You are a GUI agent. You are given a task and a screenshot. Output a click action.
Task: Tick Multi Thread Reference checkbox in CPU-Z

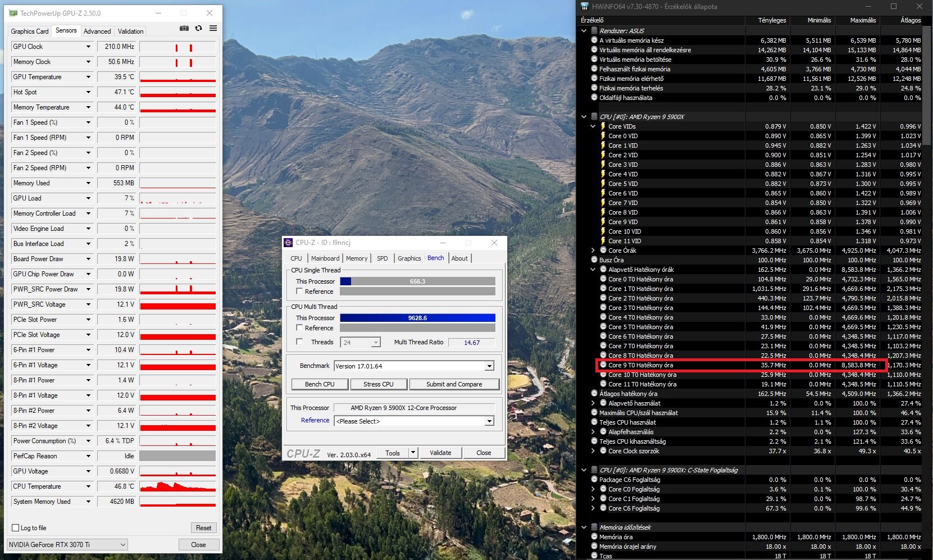coord(299,328)
